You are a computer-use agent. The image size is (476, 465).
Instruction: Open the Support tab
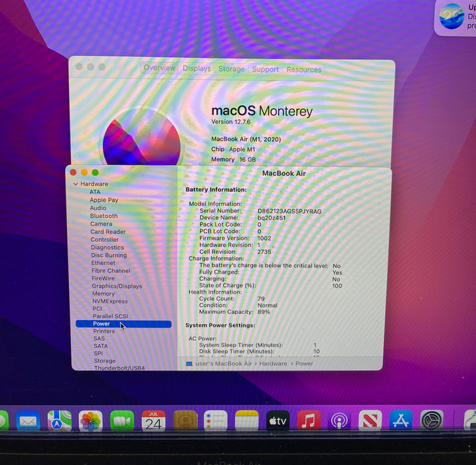[266, 69]
